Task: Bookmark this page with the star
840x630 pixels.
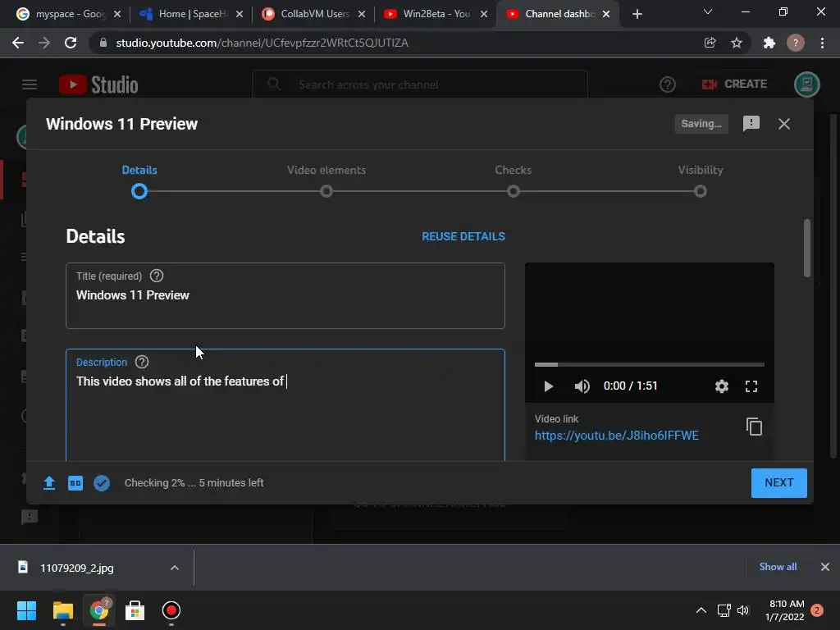Action: [737, 43]
